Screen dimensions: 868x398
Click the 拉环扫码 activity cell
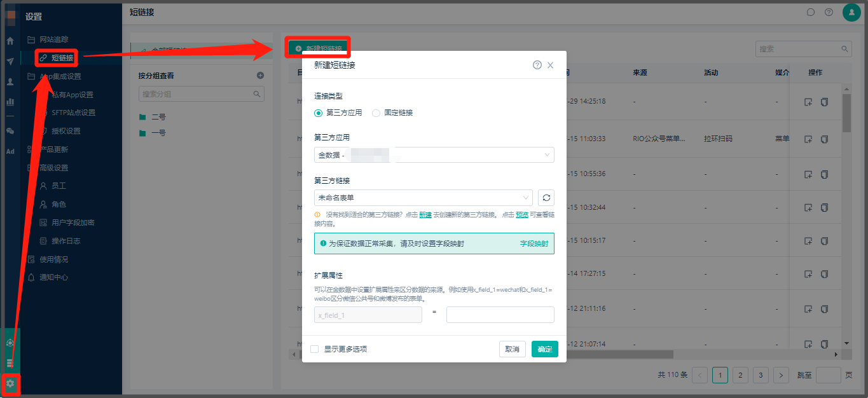point(719,139)
